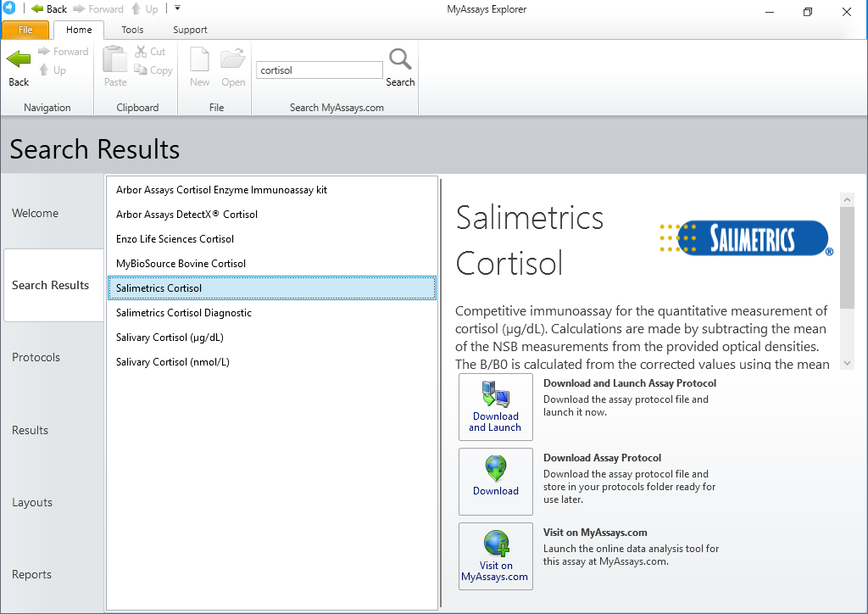Open the File menu tab
Viewport: 868px width, 614px height.
click(x=25, y=30)
